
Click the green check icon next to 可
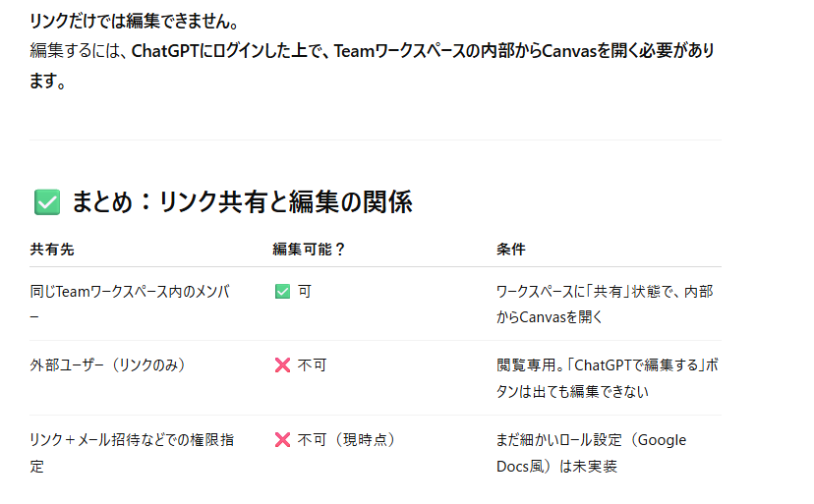point(282,292)
